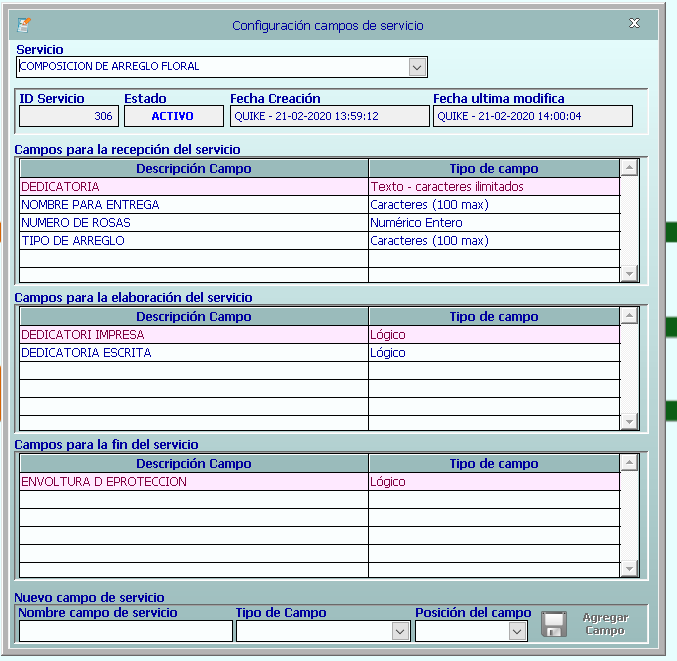Click the Lógico cell for ENVOLTURA D EPROTECCION
This screenshot has width=677, height=661.
[x=494, y=482]
